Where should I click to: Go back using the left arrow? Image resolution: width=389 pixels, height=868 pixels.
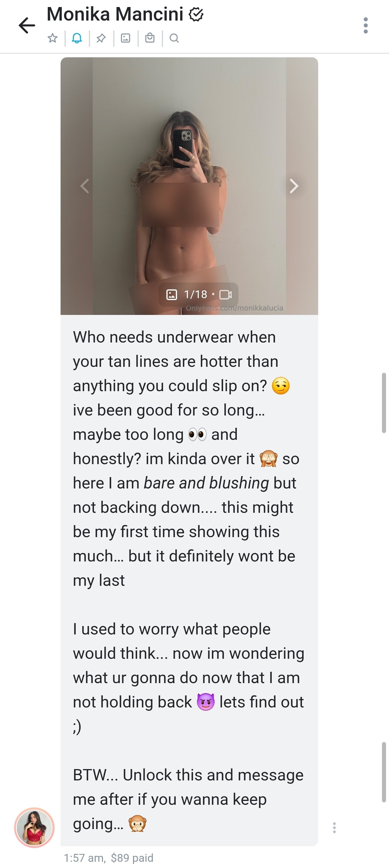[27, 25]
